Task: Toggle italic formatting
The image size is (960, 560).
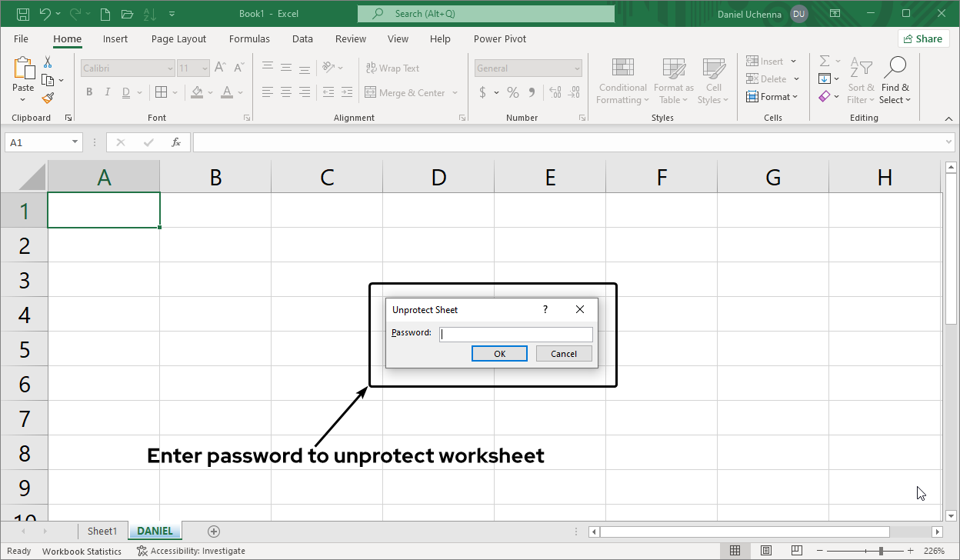Action: click(108, 92)
